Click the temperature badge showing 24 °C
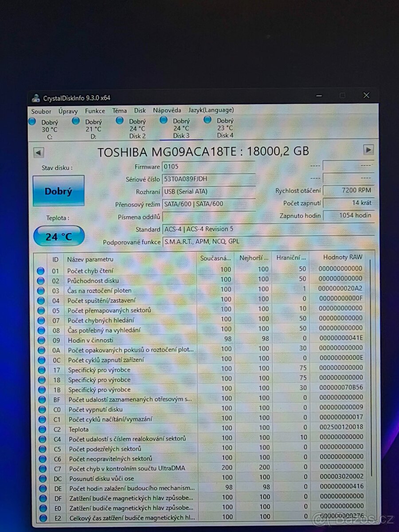 click(x=59, y=236)
